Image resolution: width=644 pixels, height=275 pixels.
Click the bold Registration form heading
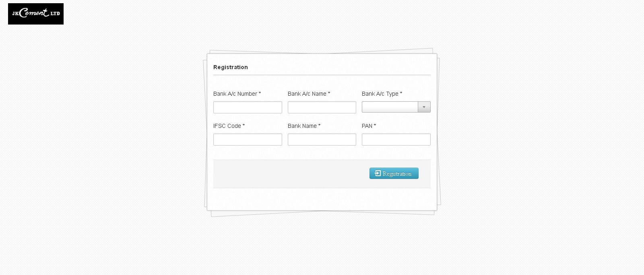click(x=231, y=67)
